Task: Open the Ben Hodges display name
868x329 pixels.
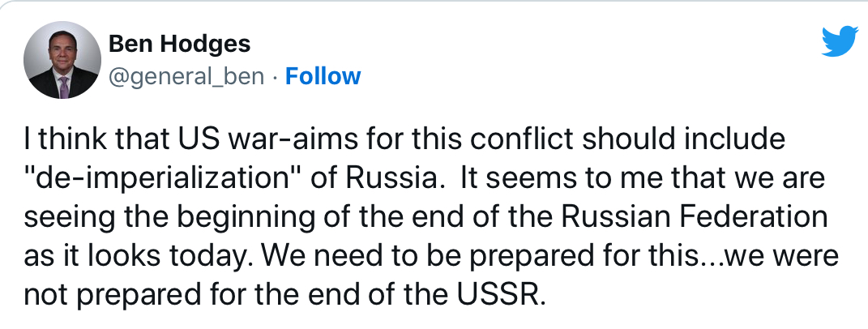Action: [179, 44]
